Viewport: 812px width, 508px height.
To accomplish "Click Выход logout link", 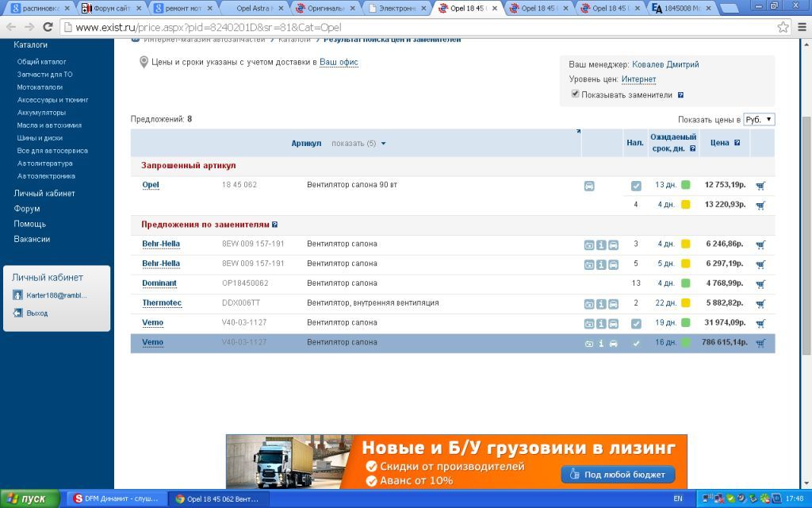I will tap(36, 313).
